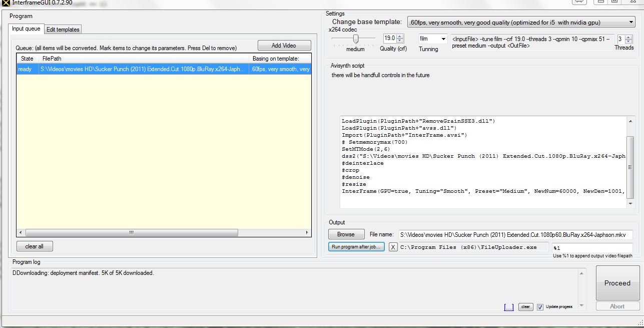
Task: Select the Input queue tab
Action: 26,29
